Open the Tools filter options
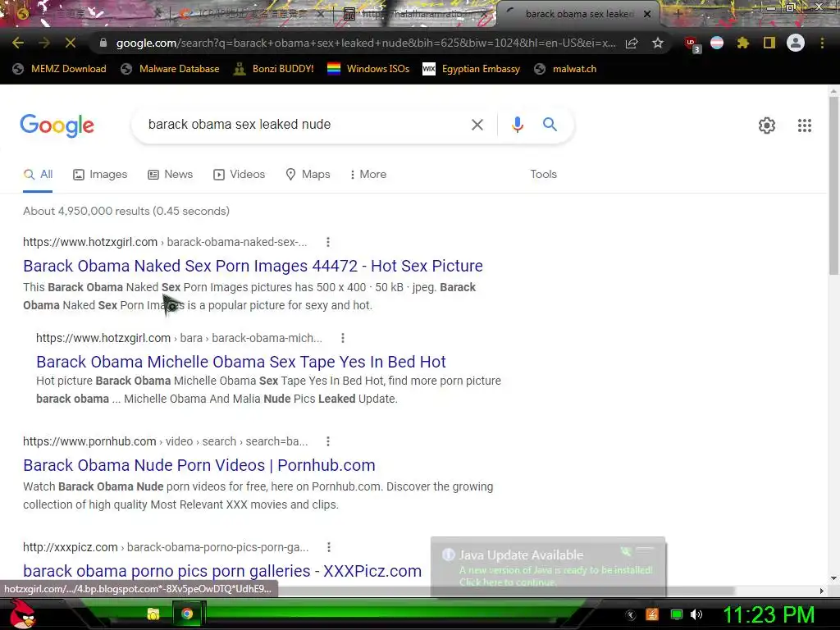This screenshot has height=630, width=840. 543,174
